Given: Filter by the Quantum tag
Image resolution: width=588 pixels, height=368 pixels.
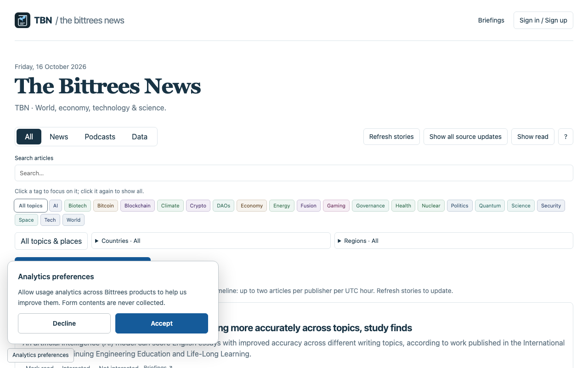Looking at the screenshot, I should [x=490, y=206].
